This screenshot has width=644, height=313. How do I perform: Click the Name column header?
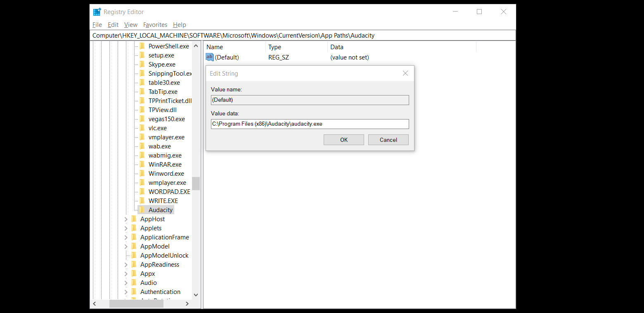click(x=234, y=47)
